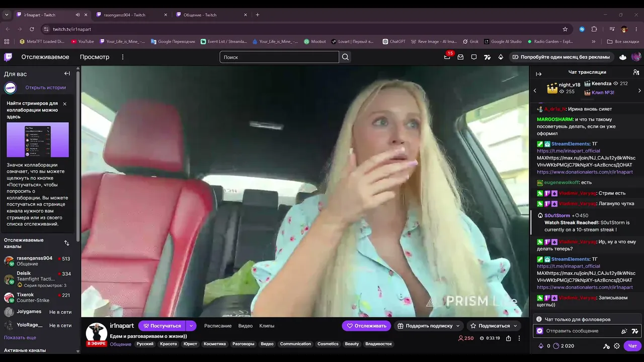644x362 pixels.
Task: Go to the Twitch home logo
Action: [x=8, y=57]
